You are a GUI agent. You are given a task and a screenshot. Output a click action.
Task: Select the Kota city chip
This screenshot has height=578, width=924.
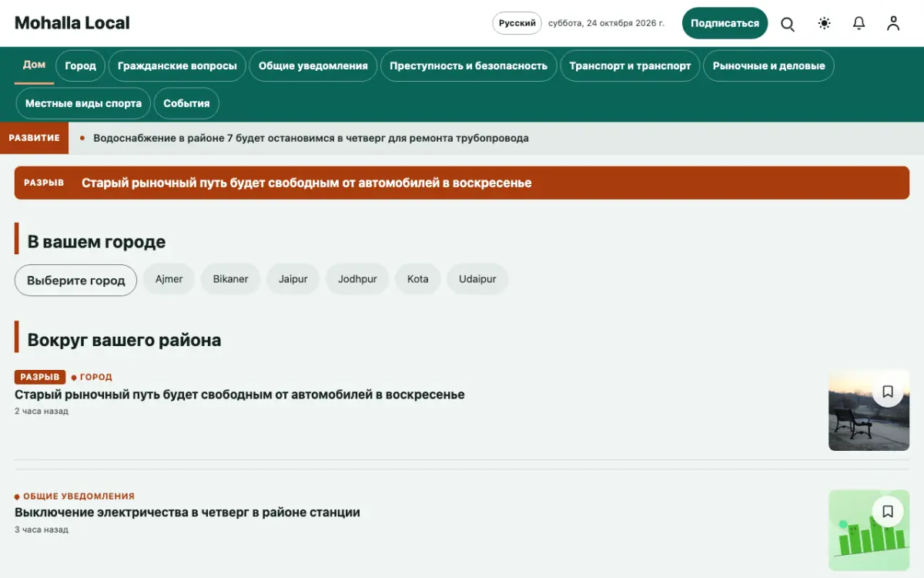pos(418,279)
